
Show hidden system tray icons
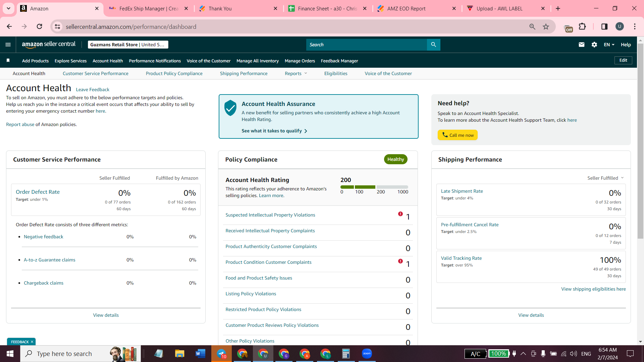click(x=523, y=354)
